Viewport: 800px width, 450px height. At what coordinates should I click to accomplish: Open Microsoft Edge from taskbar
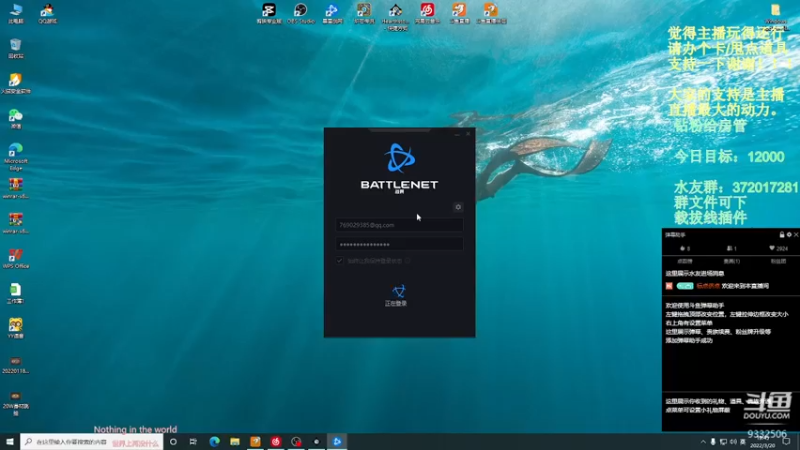[214, 442]
